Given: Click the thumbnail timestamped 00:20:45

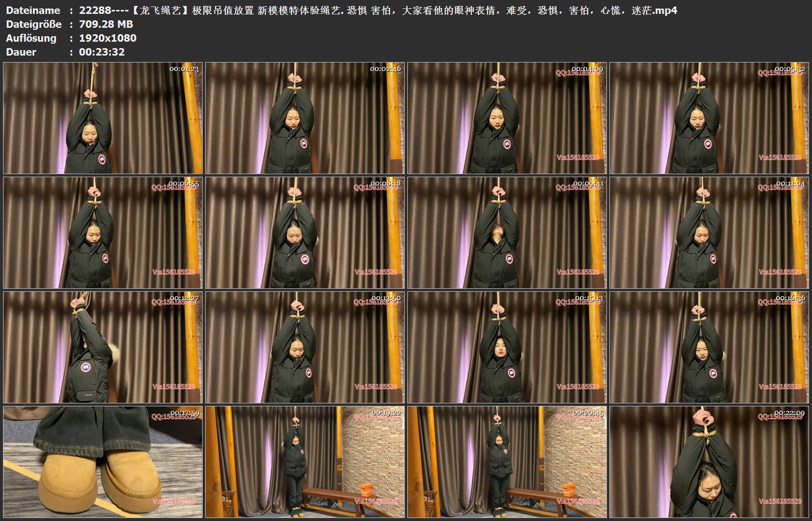Looking at the screenshot, I should [507, 462].
